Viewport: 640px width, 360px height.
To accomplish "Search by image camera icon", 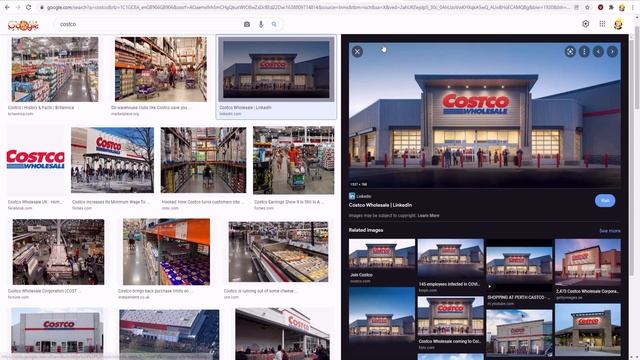I will coord(247,24).
